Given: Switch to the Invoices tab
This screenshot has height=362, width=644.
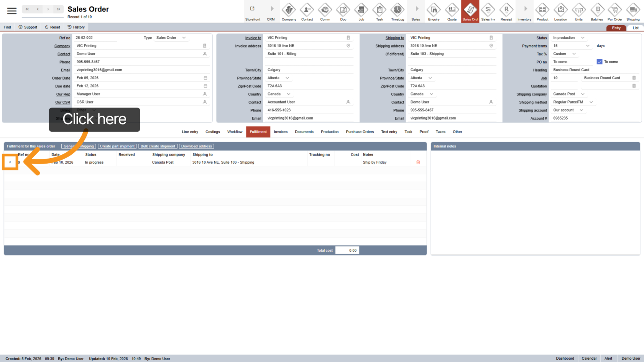Looking at the screenshot, I should pyautogui.click(x=281, y=132).
